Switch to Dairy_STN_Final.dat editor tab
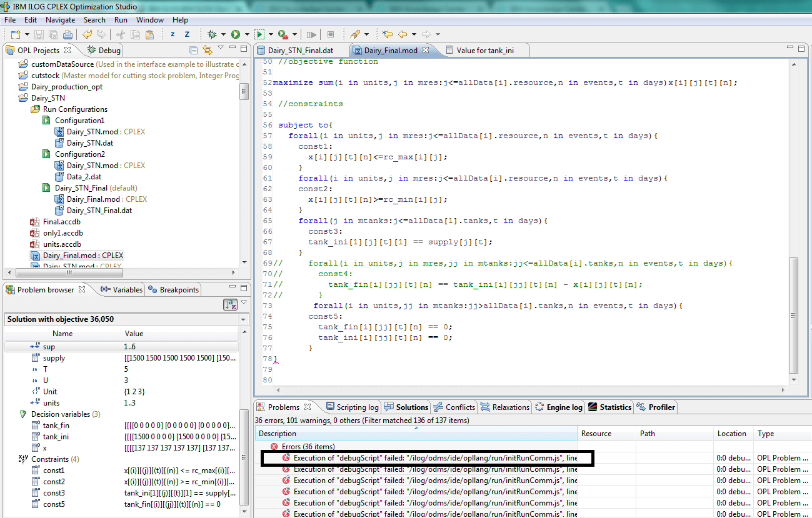 point(300,50)
